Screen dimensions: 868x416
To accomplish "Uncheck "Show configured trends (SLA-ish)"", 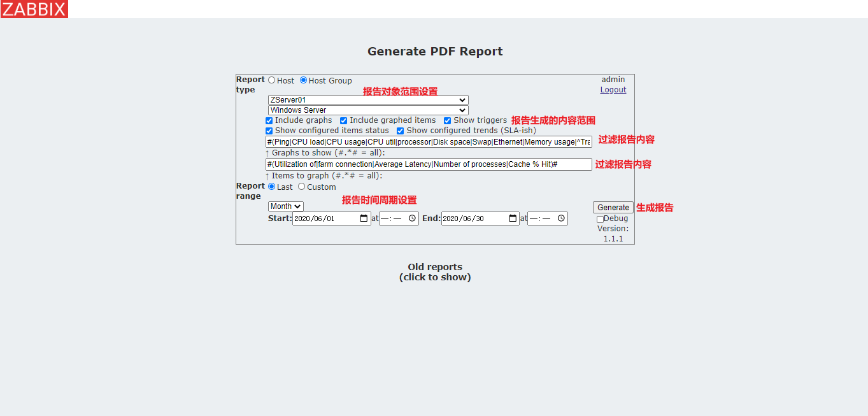I will point(400,130).
